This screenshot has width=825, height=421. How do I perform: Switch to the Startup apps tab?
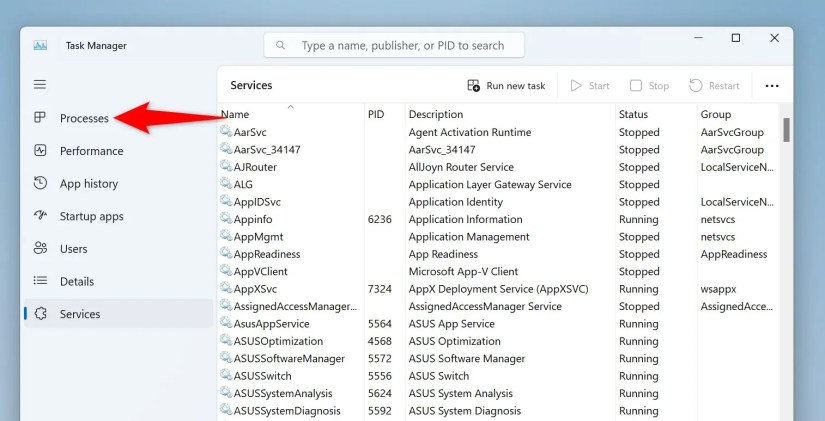[x=91, y=216]
